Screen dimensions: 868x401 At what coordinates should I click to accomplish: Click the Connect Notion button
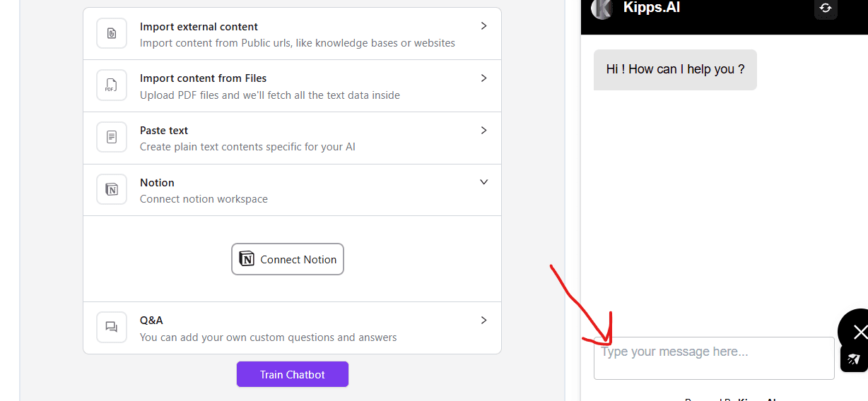[x=288, y=259]
